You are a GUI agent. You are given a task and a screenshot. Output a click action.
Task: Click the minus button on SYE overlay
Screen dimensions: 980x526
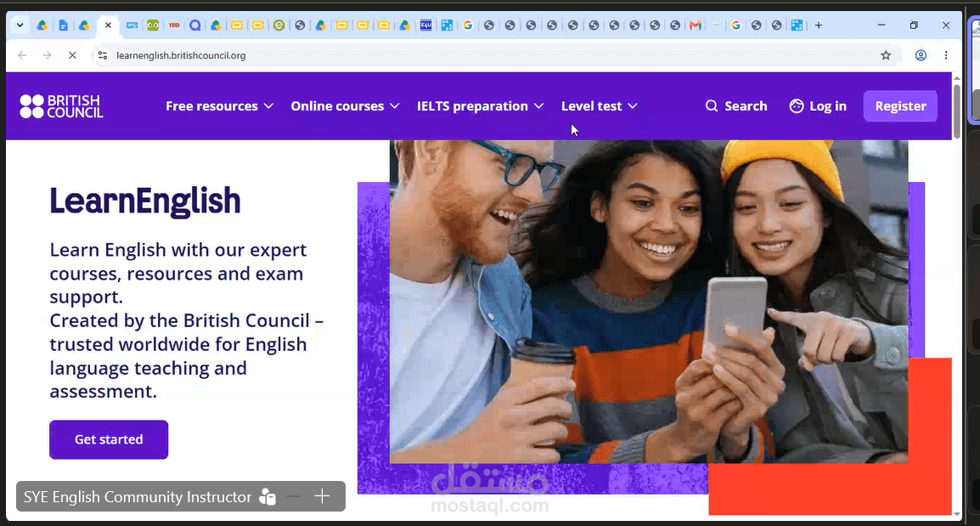[293, 496]
